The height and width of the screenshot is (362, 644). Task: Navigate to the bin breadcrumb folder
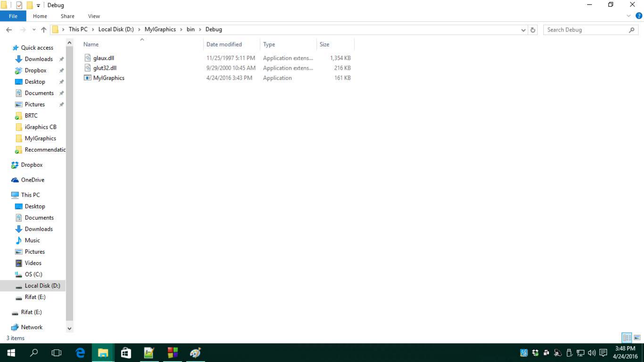click(x=190, y=29)
